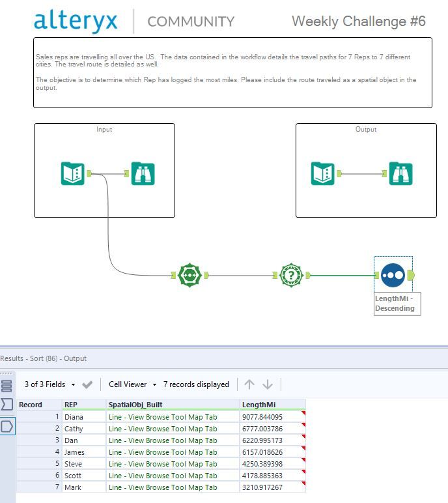The width and height of the screenshot is (448, 503).
Task: Open the messages view icon in Results
Action: pyautogui.click(x=7, y=386)
